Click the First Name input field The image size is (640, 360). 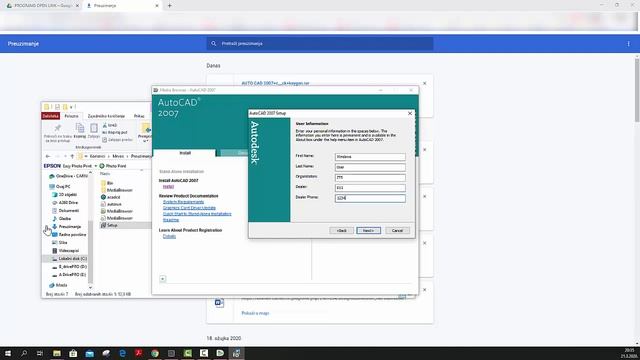click(x=370, y=157)
